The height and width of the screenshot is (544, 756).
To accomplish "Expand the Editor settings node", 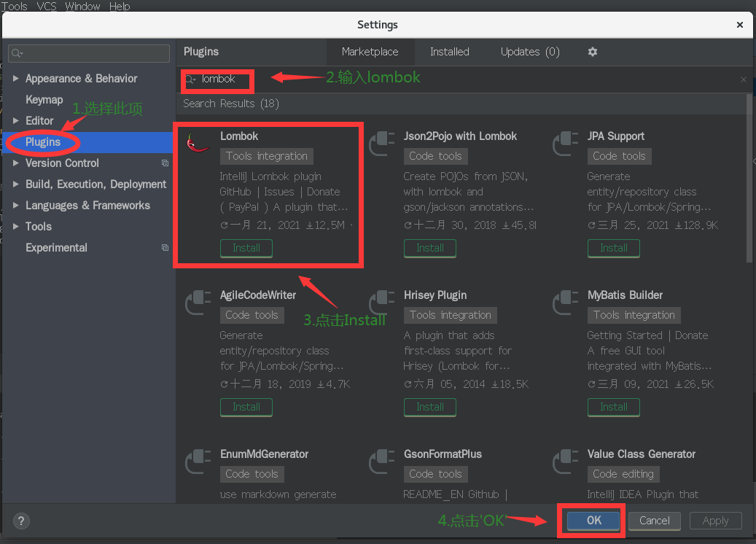I will click(x=16, y=120).
